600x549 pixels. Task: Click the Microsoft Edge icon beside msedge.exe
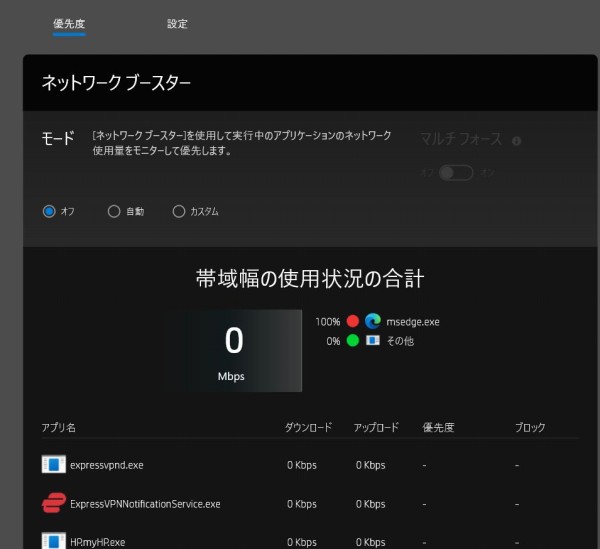(373, 322)
